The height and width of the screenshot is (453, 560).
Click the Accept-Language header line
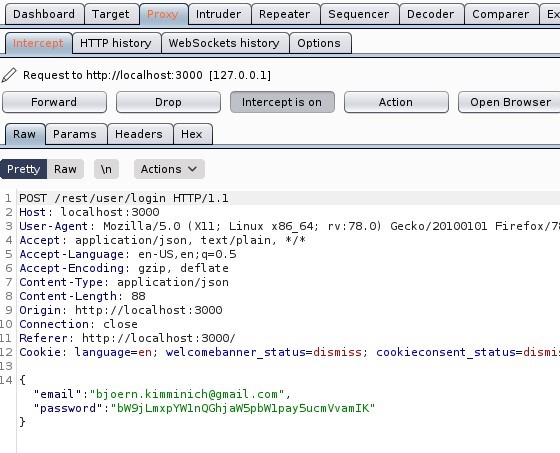pyautogui.click(x=128, y=254)
